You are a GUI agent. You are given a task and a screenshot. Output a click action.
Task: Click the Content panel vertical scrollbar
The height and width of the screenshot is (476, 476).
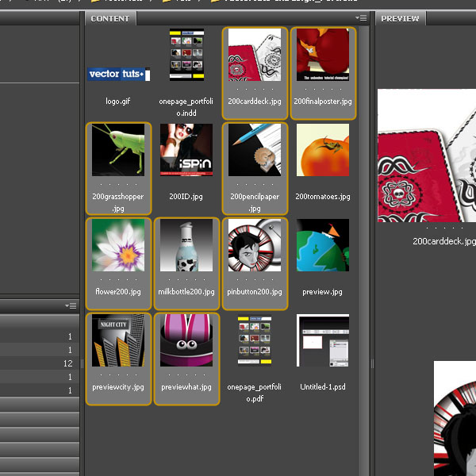[x=363, y=251]
